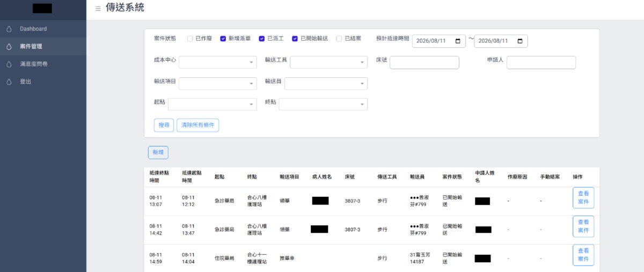Open calendar picker of the end date field
The image size is (644, 272).
click(x=520, y=41)
